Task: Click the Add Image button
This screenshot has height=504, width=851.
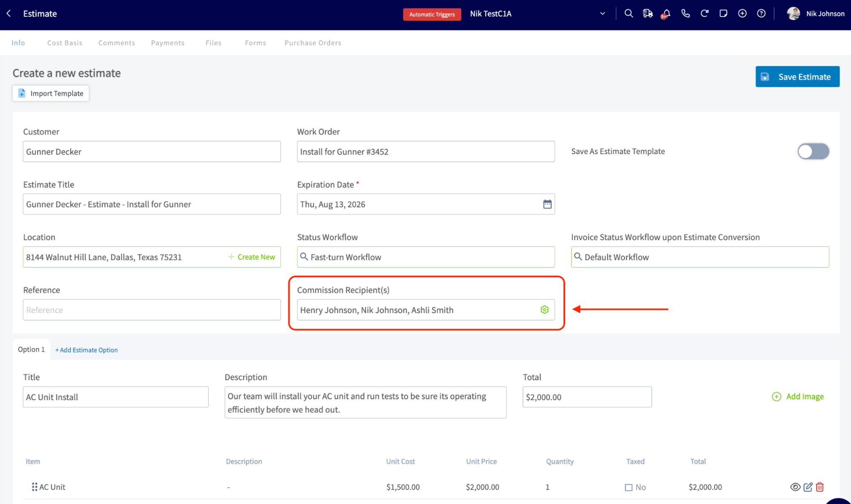Action: [797, 397]
